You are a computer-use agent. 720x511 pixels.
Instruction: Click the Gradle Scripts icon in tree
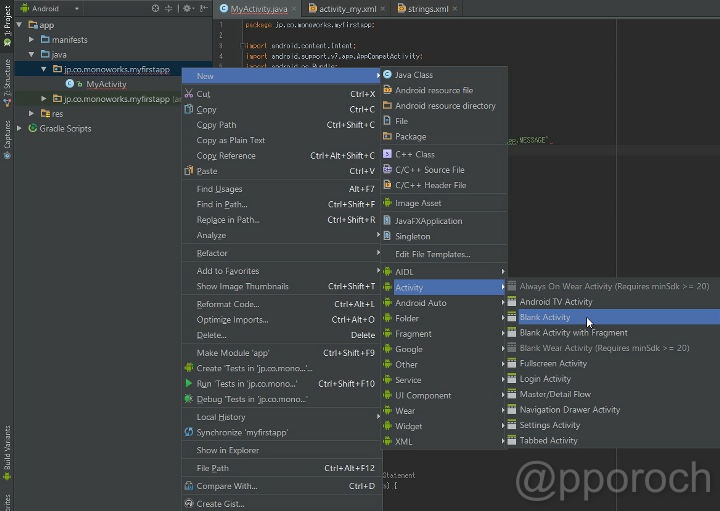[33, 128]
